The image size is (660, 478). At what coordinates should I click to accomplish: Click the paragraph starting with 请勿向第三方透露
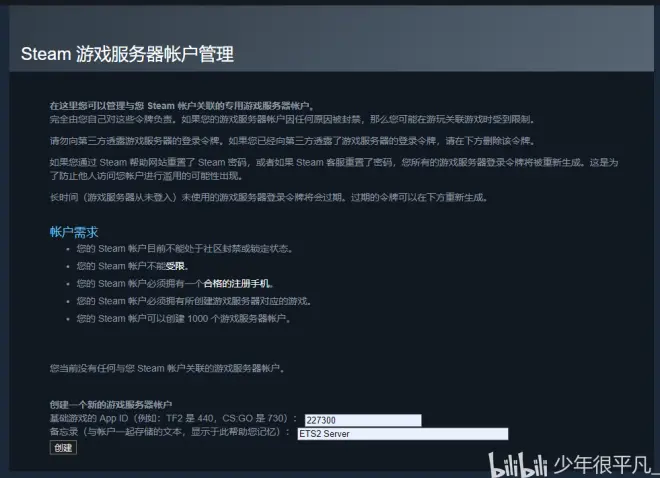(x=292, y=141)
